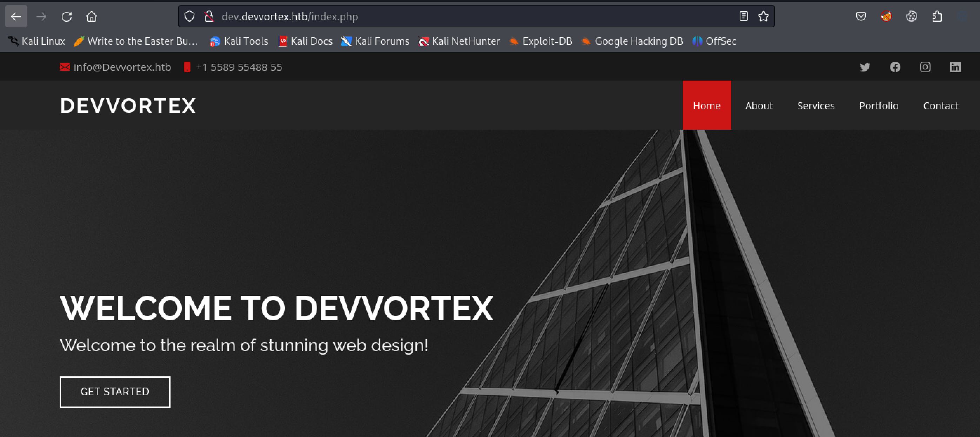
Task: Go to the Services section
Action: click(816, 105)
